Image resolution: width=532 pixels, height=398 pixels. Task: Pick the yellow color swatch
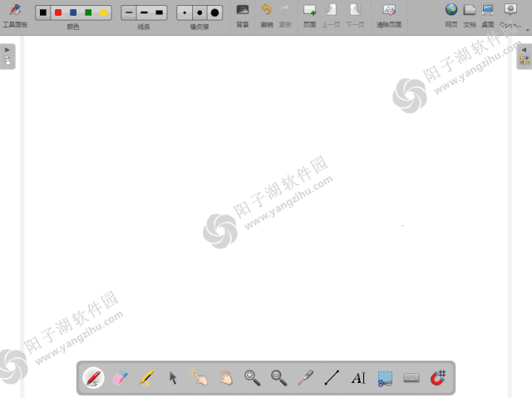click(103, 12)
